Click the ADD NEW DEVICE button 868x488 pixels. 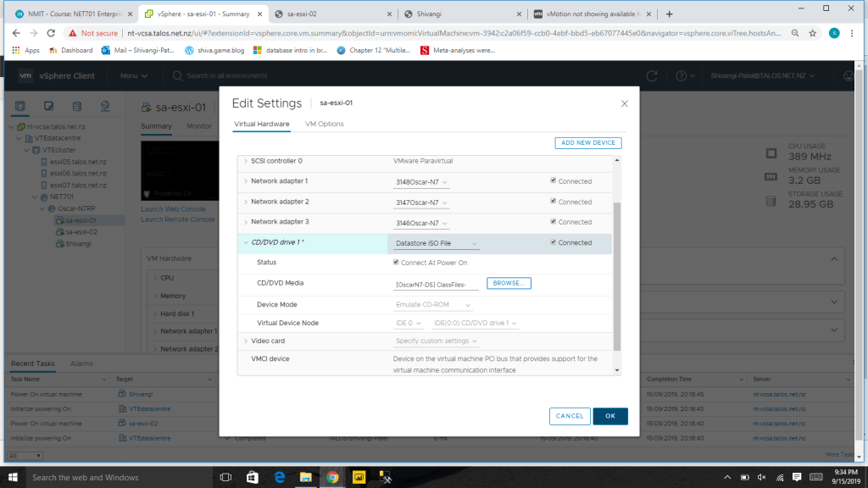(x=587, y=142)
